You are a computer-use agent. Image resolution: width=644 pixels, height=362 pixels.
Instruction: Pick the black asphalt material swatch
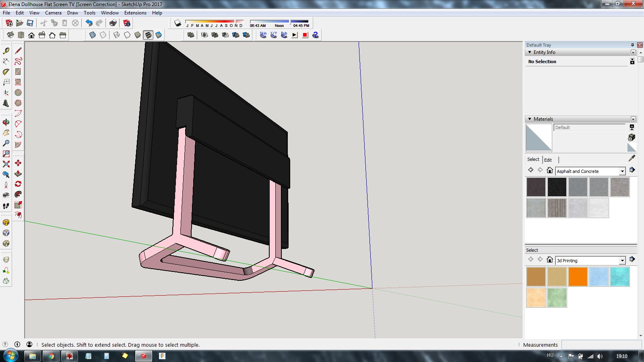[x=557, y=187]
